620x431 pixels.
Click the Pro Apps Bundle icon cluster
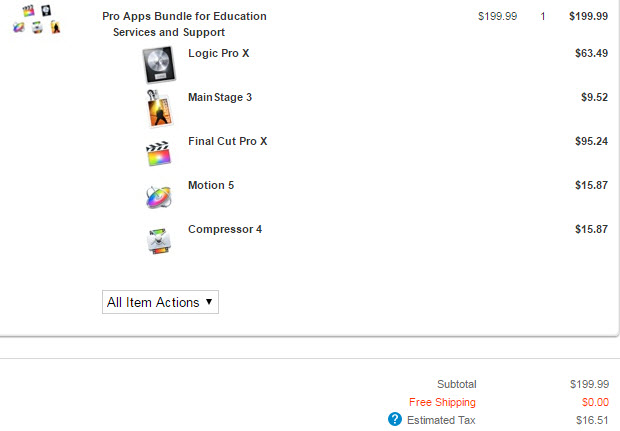tap(37, 19)
